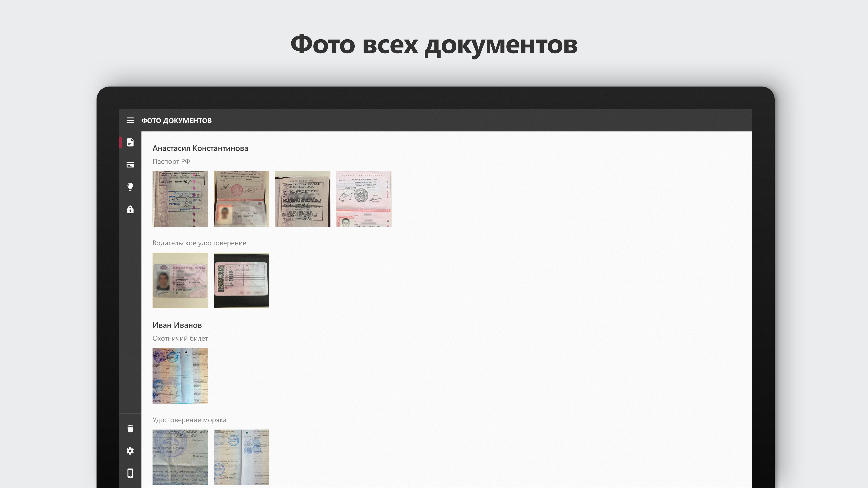
Task: Open the Охотничий билет photo
Action: (x=180, y=375)
